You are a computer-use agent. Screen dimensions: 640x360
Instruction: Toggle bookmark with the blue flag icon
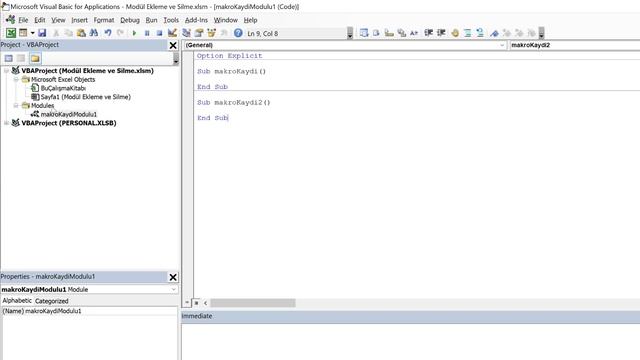pos(494,33)
